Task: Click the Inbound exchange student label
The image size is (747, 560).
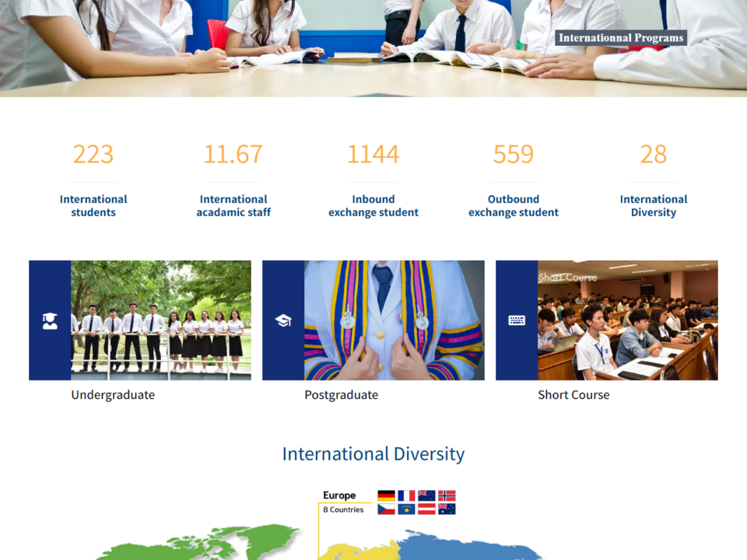Action: pyautogui.click(x=373, y=205)
